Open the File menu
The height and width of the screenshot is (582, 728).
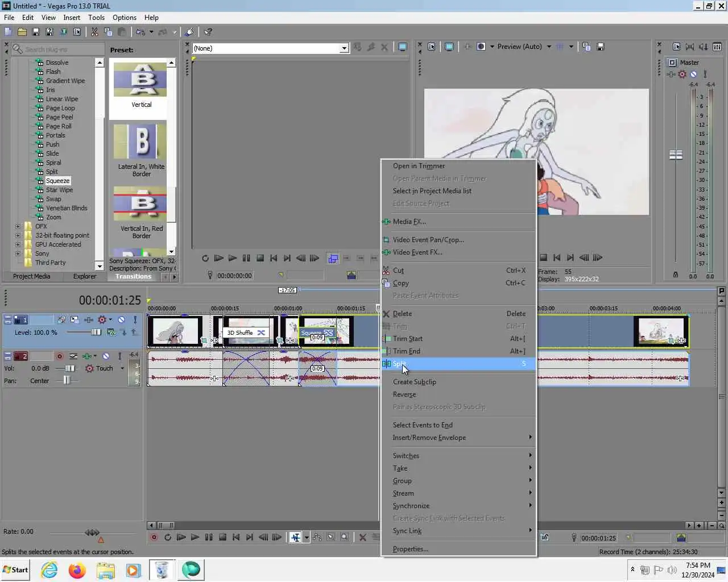(x=9, y=18)
